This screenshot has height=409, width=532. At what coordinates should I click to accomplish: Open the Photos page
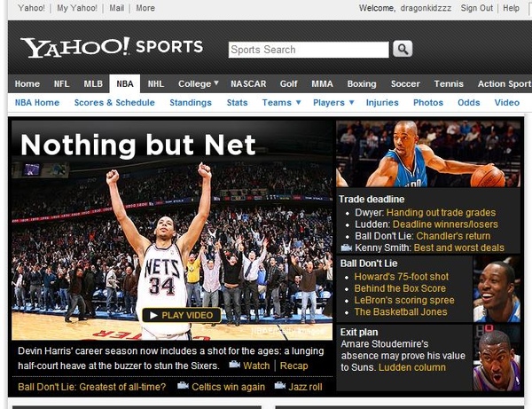point(428,103)
